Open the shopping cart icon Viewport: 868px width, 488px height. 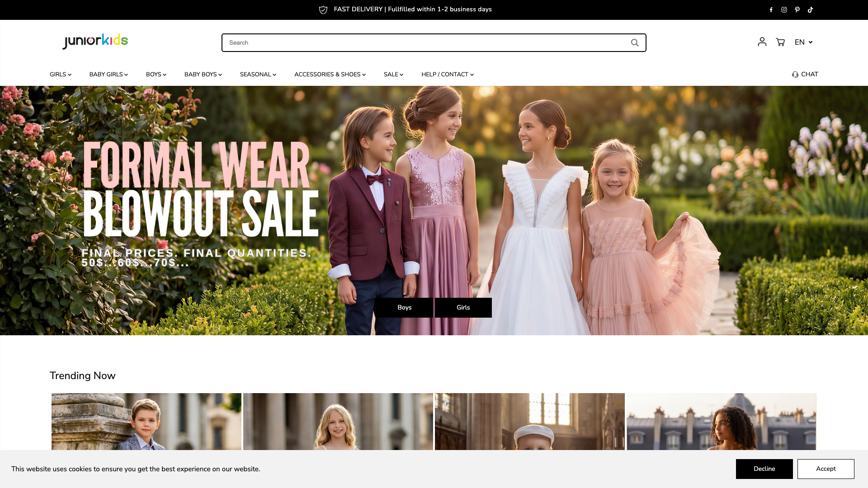pyautogui.click(x=780, y=42)
